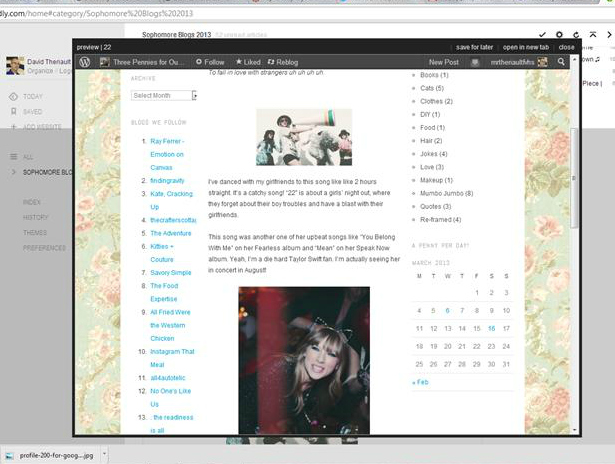Image resolution: width=615 pixels, height=464 pixels.
Task: Click the Liked star button
Action: click(248, 62)
